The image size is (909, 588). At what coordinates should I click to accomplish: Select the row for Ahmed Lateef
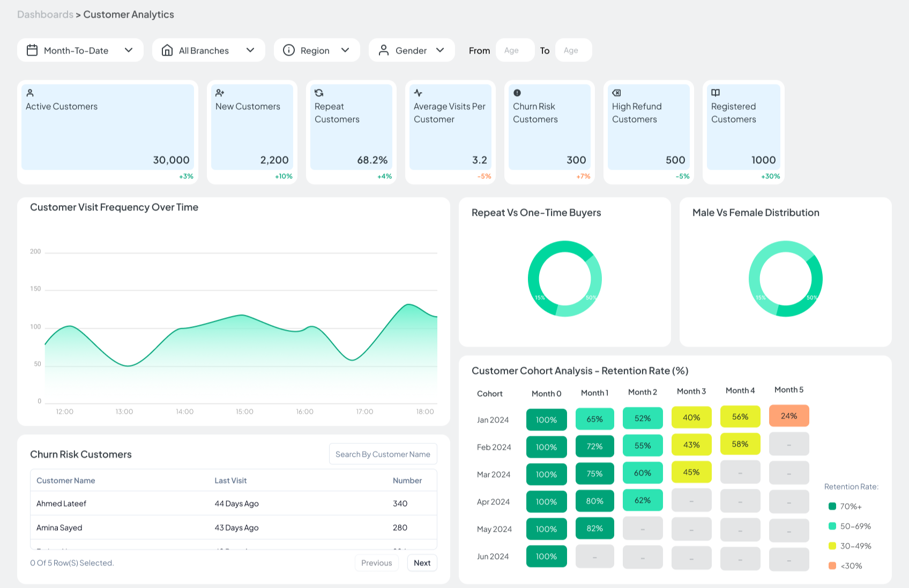pyautogui.click(x=61, y=503)
